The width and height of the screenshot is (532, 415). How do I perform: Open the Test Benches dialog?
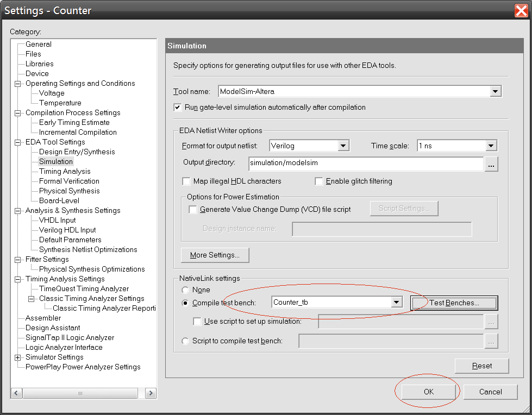point(454,303)
